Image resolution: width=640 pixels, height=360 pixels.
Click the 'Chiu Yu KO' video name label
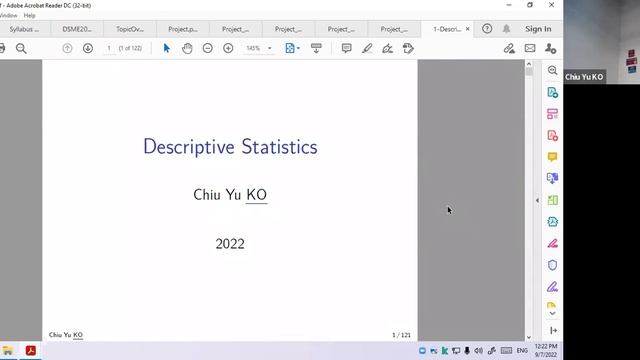click(x=584, y=77)
